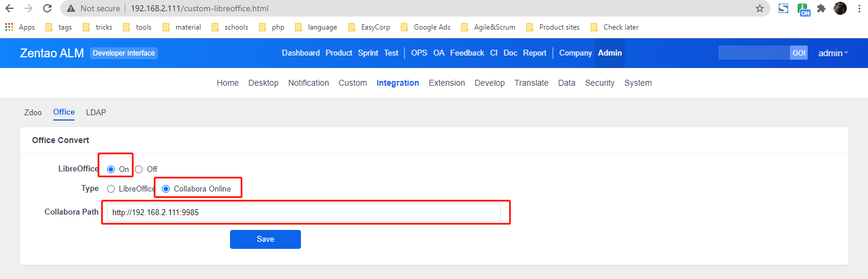Select Collabora Online type radio button
Screen dimensions: 868x279
166,189
